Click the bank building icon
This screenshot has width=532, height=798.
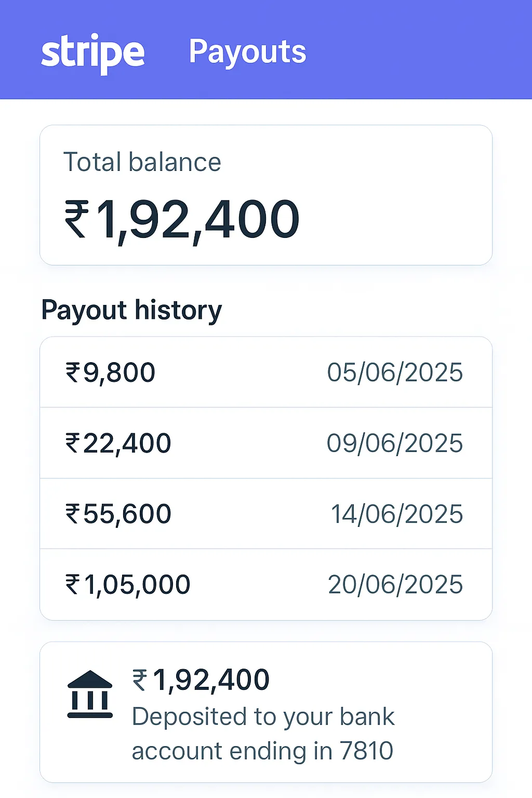(x=90, y=694)
